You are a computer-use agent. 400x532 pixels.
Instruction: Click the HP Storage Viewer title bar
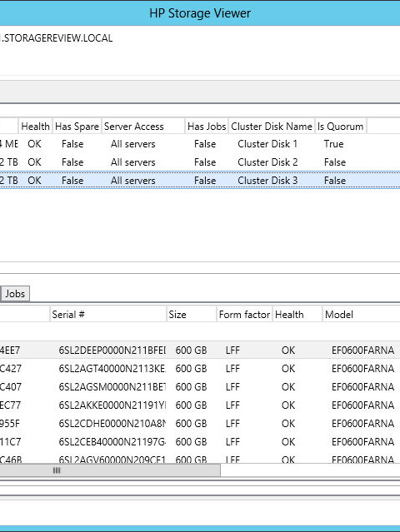pos(200,13)
